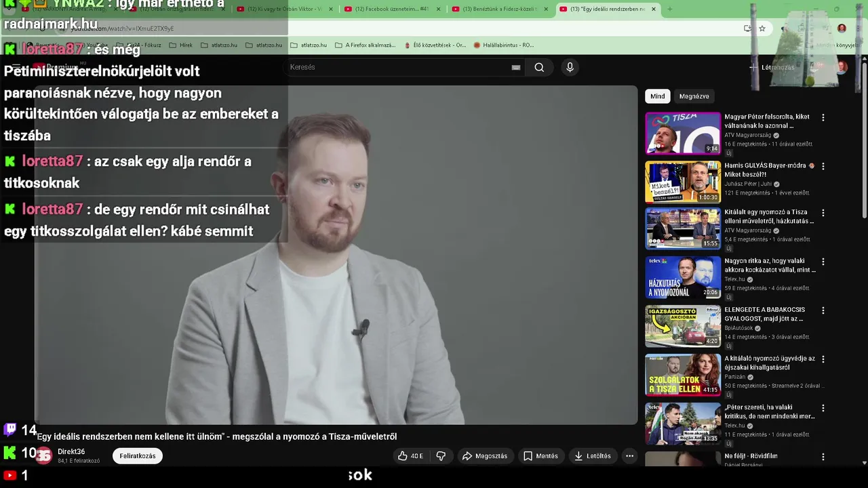Click 'Partizán' channel name
Image resolution: width=868 pixels, height=488 pixels.
734,377
